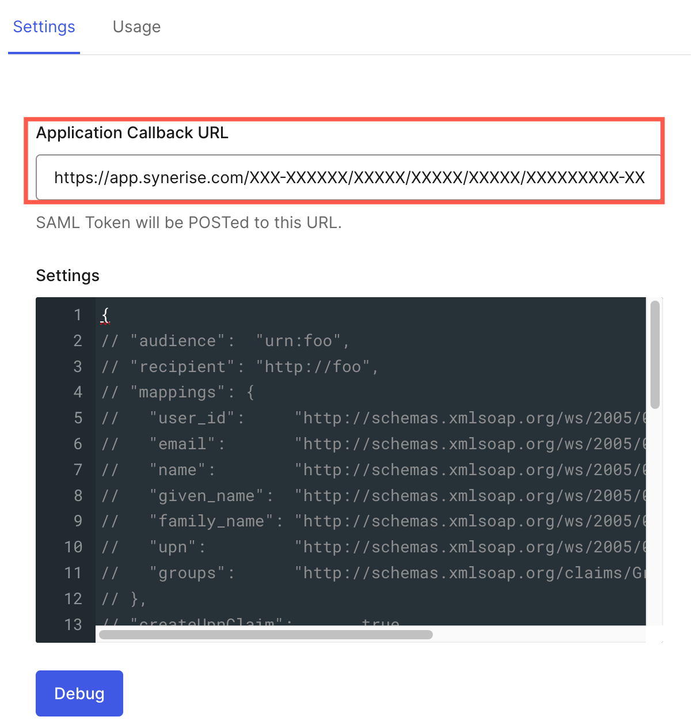This screenshot has width=700, height=728.
Task: Click the opening brace on line 1
Action: (104, 315)
